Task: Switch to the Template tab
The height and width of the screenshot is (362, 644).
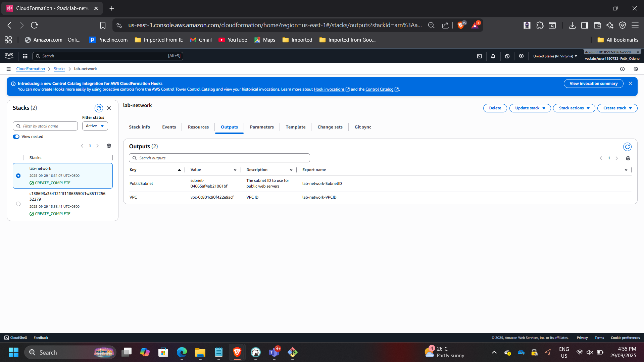Action: (x=295, y=127)
